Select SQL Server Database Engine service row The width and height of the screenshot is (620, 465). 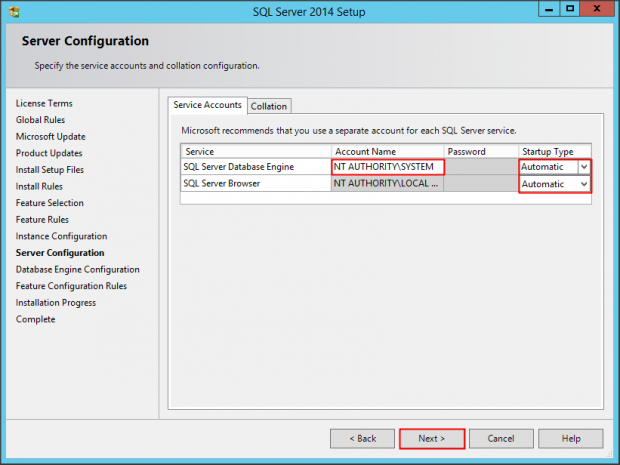tap(256, 167)
